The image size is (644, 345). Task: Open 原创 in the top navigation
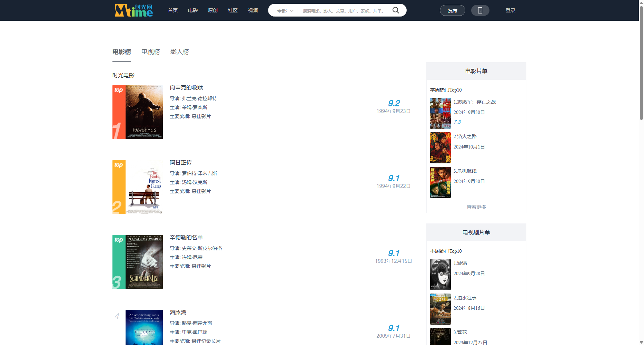point(213,10)
